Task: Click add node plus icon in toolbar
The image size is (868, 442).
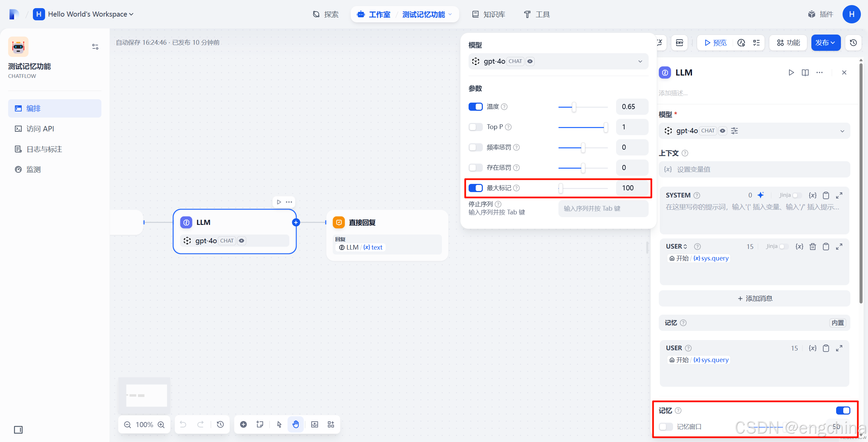Action: (x=243, y=424)
